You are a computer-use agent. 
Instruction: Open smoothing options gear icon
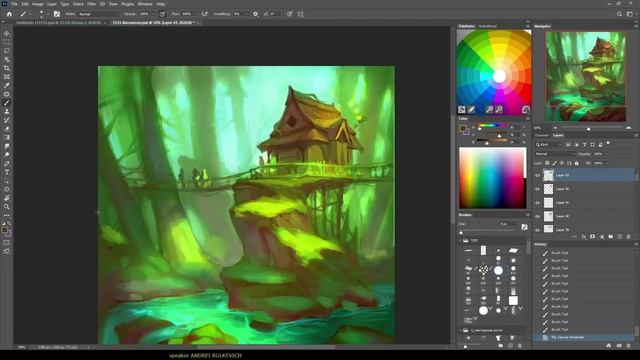(x=256, y=14)
